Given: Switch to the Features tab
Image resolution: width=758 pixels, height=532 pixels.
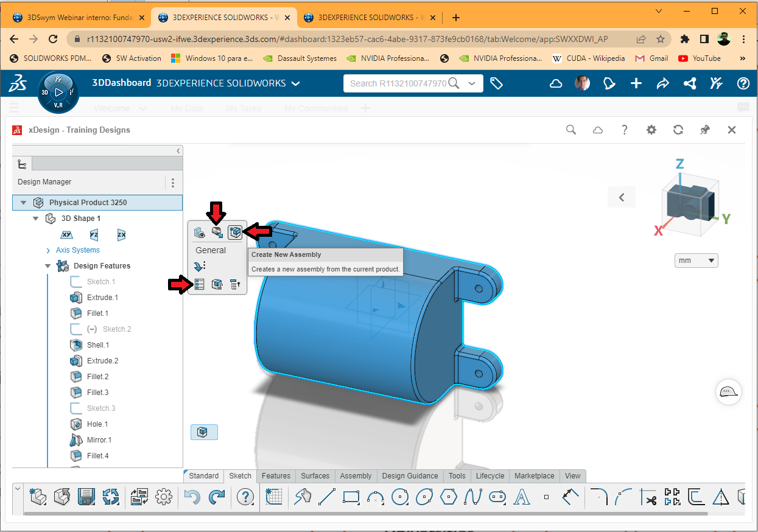Looking at the screenshot, I should 276,476.
